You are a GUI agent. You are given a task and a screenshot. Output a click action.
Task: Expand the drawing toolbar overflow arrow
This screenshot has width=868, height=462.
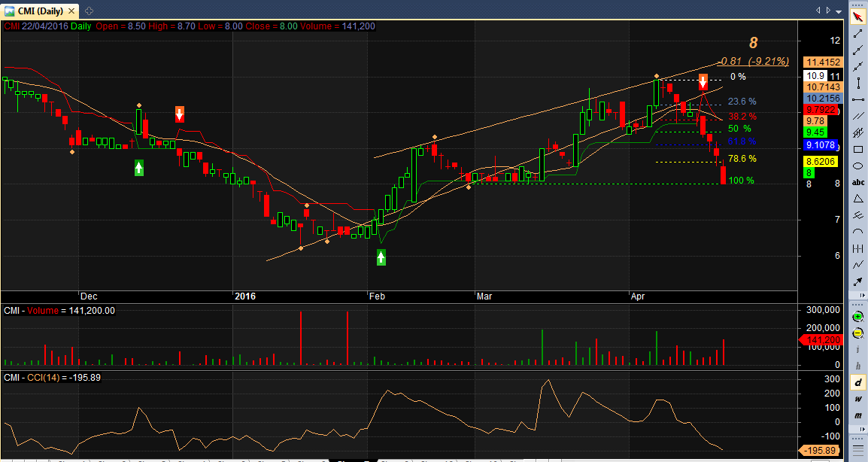(x=862, y=296)
